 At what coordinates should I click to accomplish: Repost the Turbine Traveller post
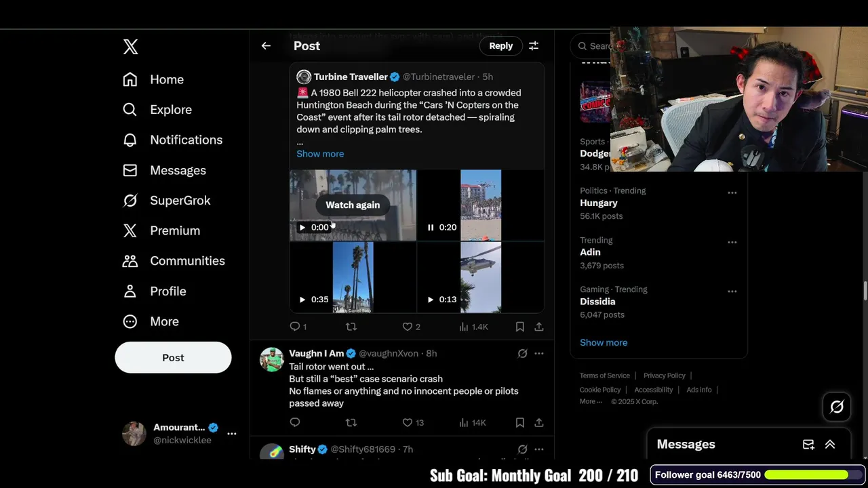click(351, 327)
